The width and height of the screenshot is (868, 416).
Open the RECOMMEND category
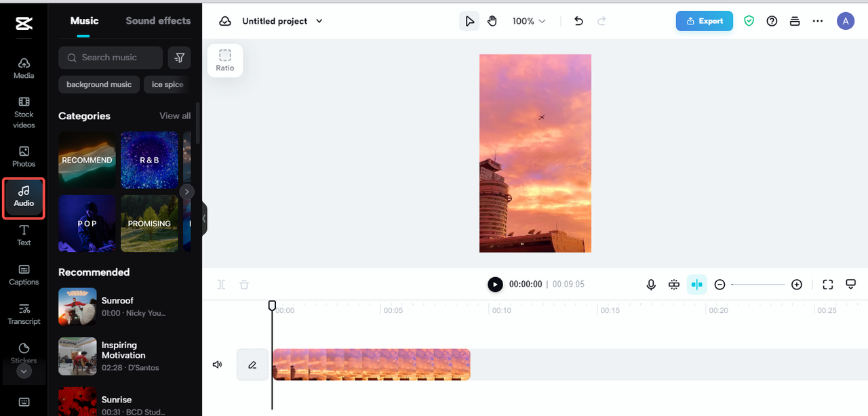point(87,160)
